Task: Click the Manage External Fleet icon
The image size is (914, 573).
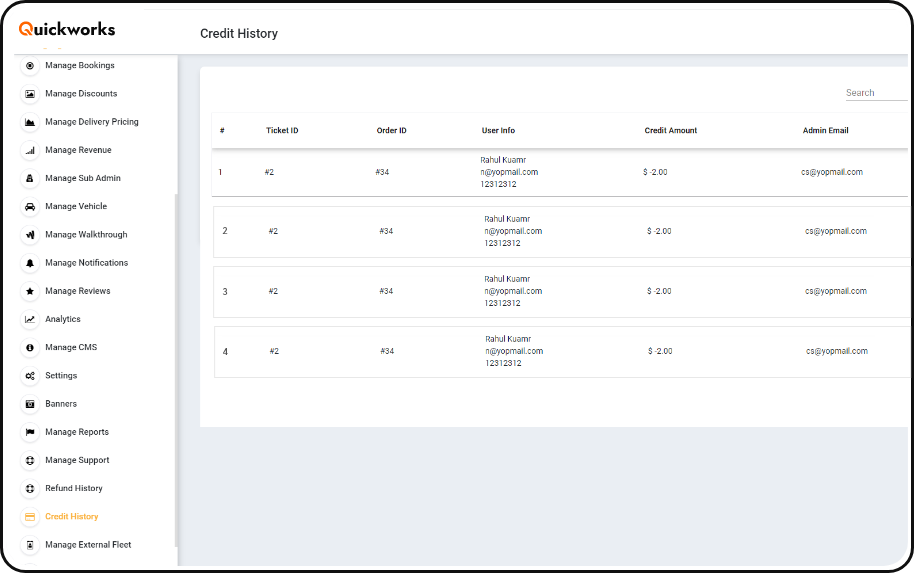Action: (30, 545)
